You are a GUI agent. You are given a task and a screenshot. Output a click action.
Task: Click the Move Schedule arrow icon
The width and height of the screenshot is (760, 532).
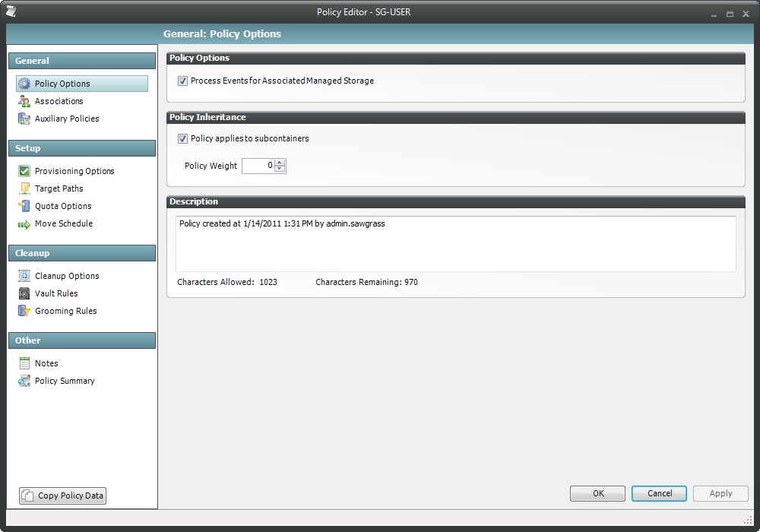[24, 224]
